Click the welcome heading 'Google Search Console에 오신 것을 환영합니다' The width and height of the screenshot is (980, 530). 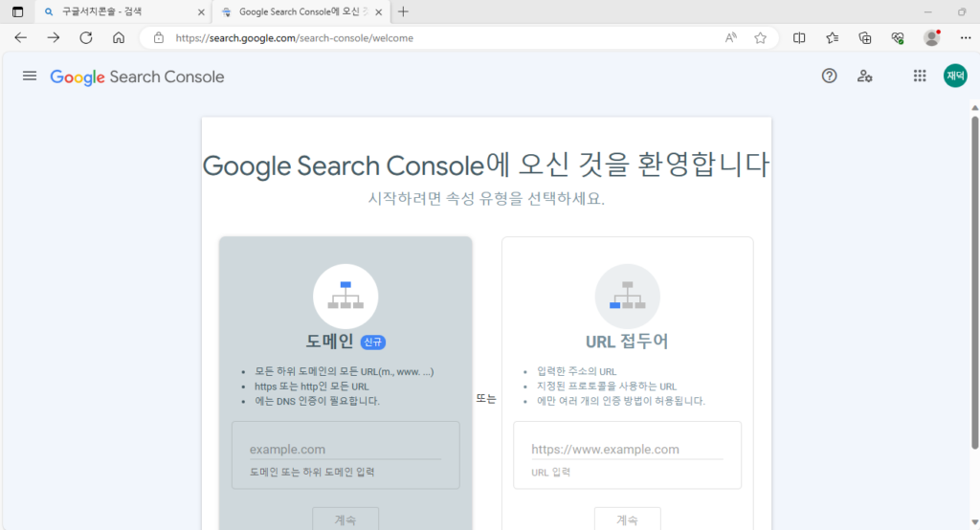(486, 165)
